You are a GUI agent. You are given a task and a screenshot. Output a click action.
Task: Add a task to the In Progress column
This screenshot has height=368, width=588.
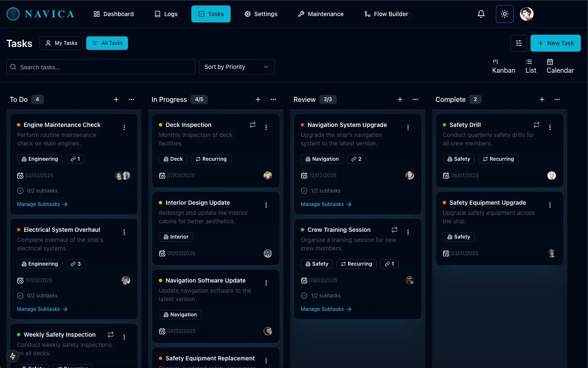(x=258, y=99)
